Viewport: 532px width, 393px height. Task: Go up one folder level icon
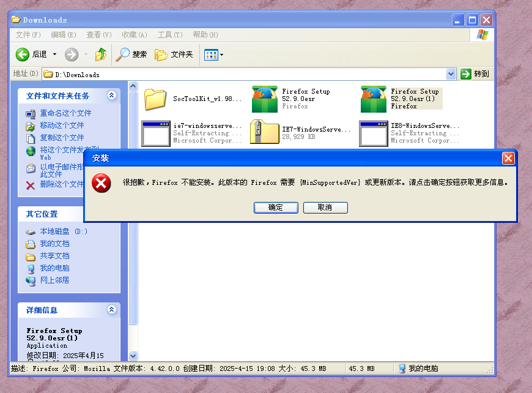tap(101, 54)
